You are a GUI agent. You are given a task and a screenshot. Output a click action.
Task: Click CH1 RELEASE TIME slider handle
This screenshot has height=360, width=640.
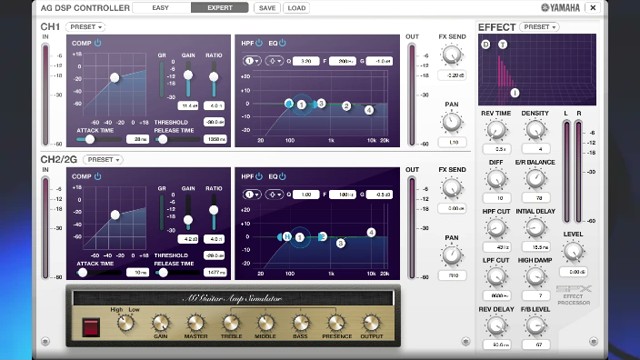(x=162, y=140)
